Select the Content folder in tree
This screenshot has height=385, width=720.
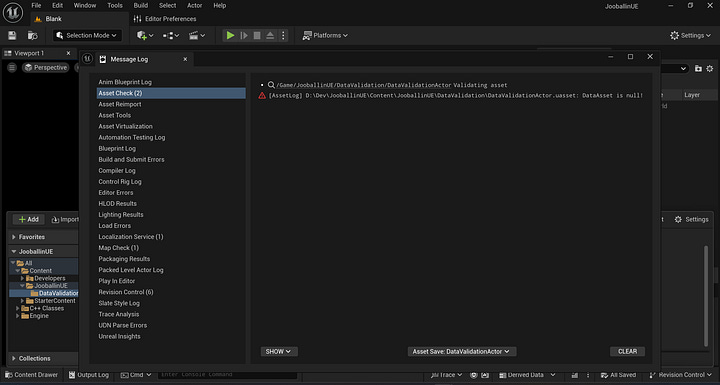(x=40, y=271)
